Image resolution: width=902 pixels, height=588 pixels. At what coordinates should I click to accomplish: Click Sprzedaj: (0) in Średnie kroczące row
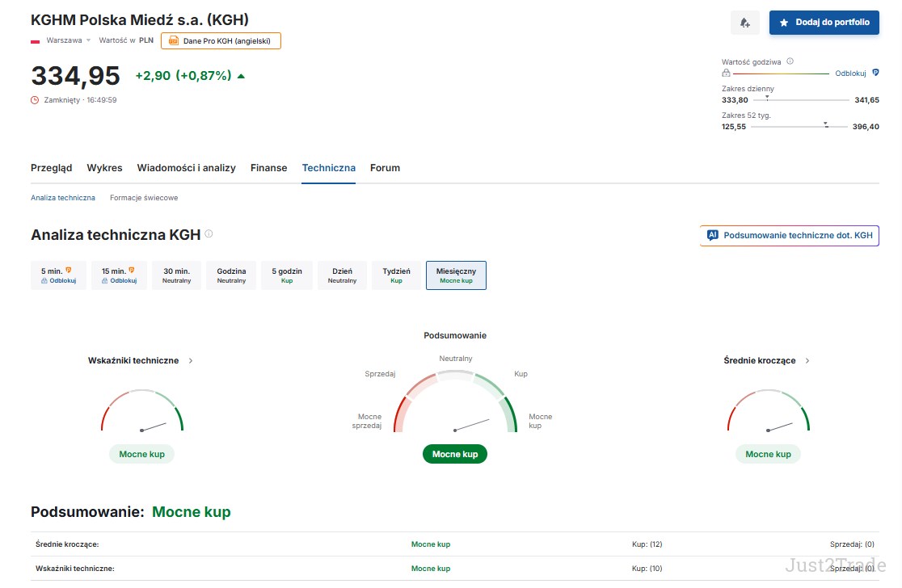[852, 544]
